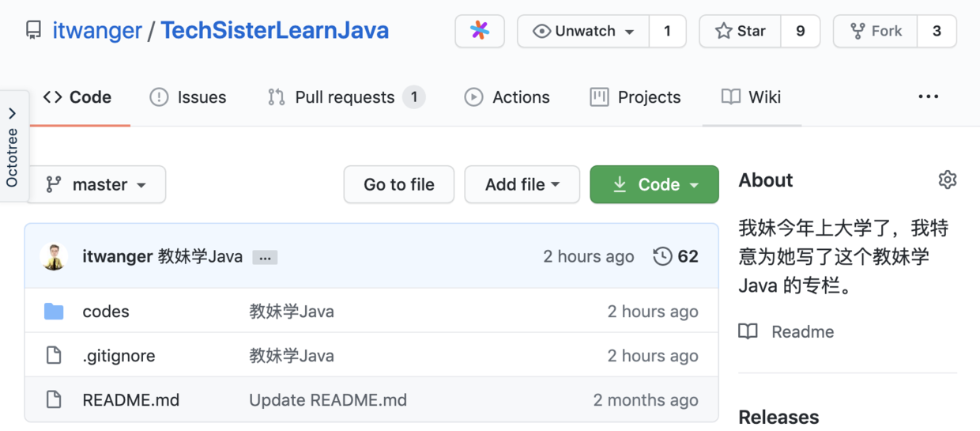
Task: Click the Readme book icon
Action: point(748,331)
